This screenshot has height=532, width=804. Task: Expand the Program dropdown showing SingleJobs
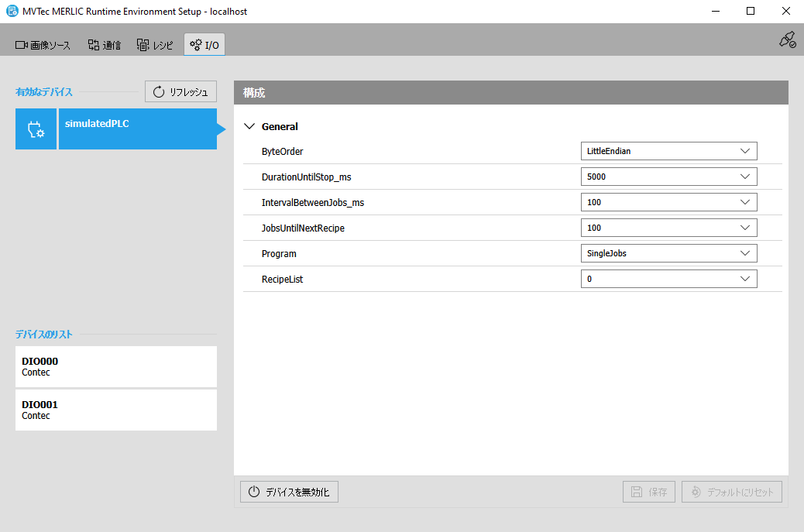click(x=668, y=253)
